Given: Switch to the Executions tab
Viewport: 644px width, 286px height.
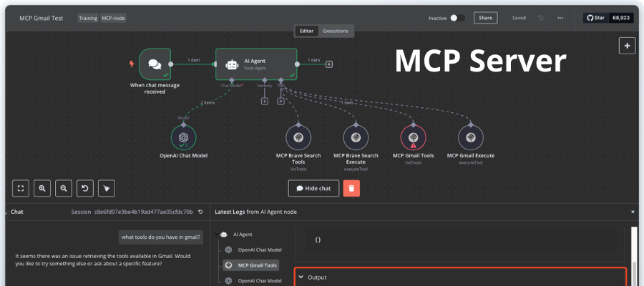Looking at the screenshot, I should (x=336, y=31).
